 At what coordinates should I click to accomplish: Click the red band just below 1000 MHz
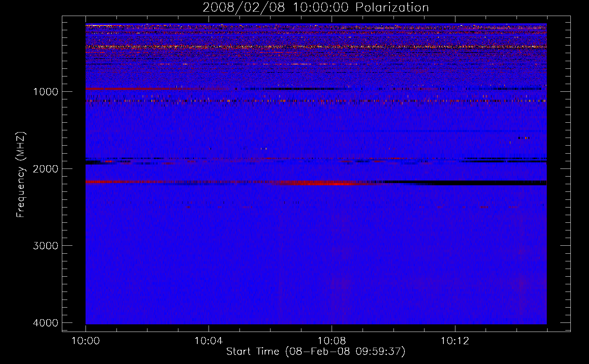click(x=142, y=89)
